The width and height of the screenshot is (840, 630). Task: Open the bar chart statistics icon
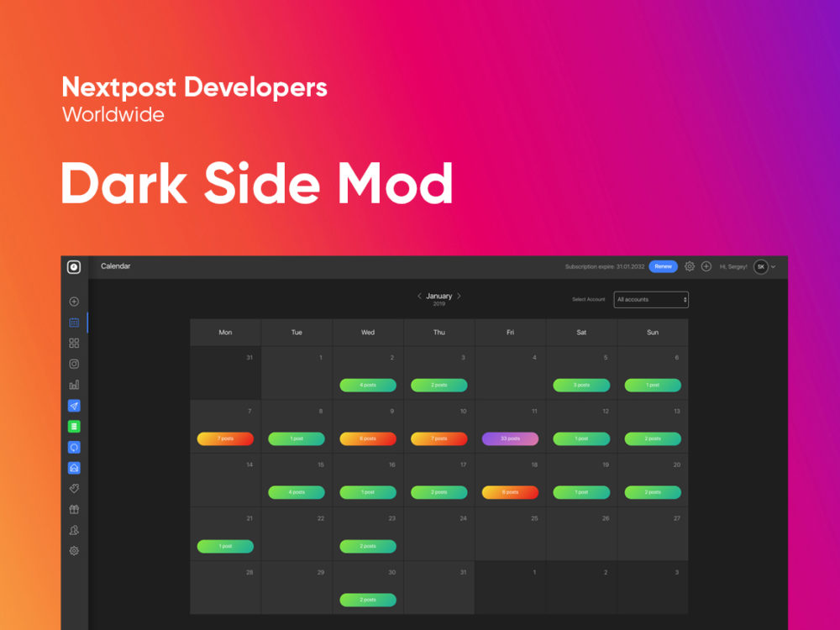coord(74,385)
